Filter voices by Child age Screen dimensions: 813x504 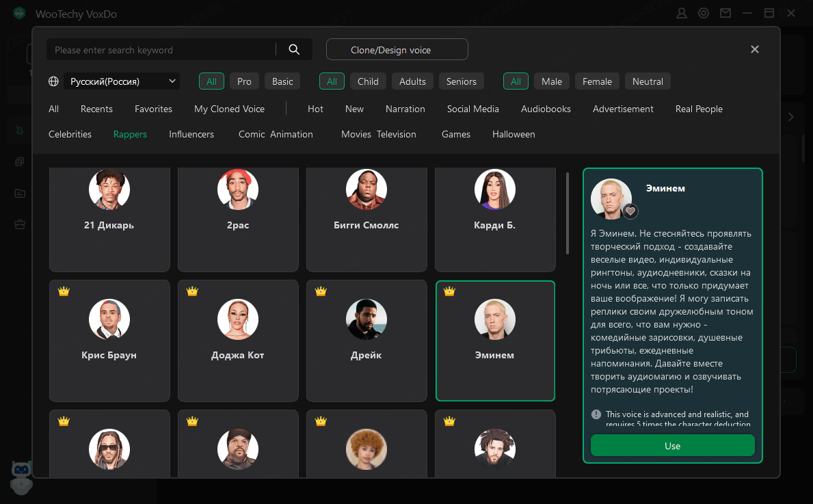tap(368, 81)
